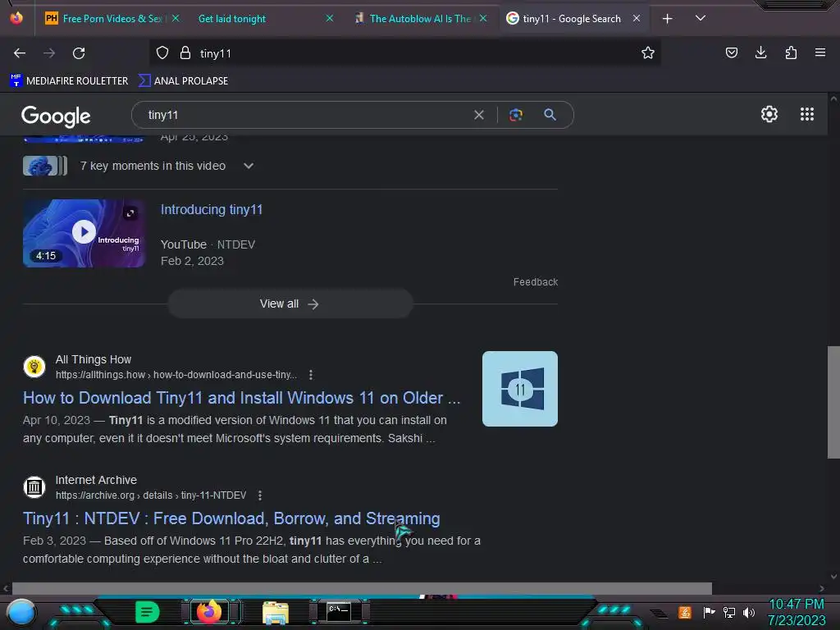
Task: Open the Internet Archive result options menu
Action: click(260, 495)
